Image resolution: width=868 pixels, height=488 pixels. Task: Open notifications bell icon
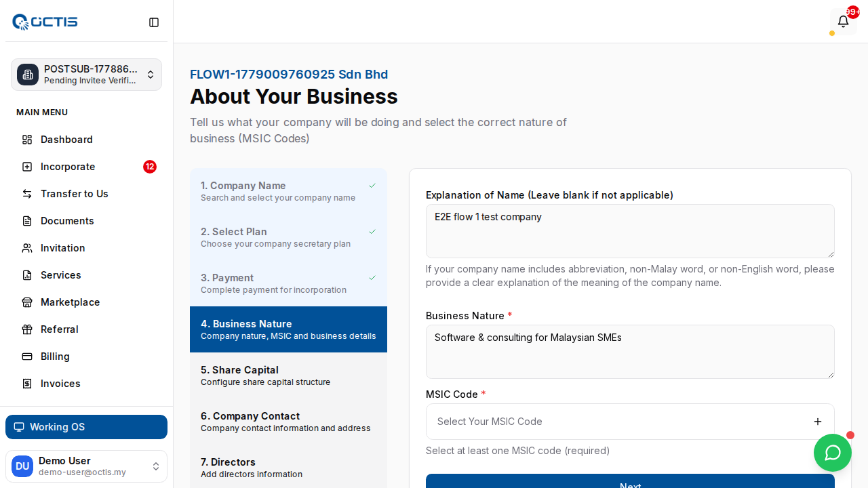click(843, 21)
